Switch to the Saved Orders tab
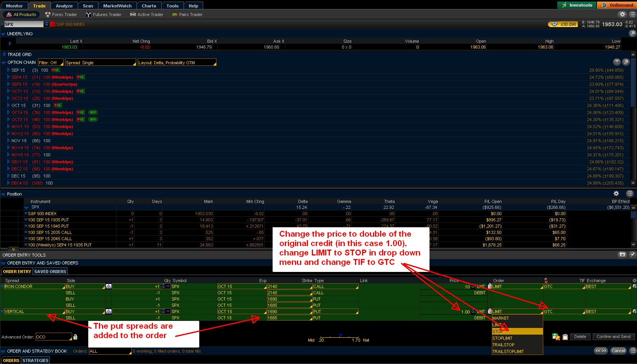 click(x=50, y=271)
